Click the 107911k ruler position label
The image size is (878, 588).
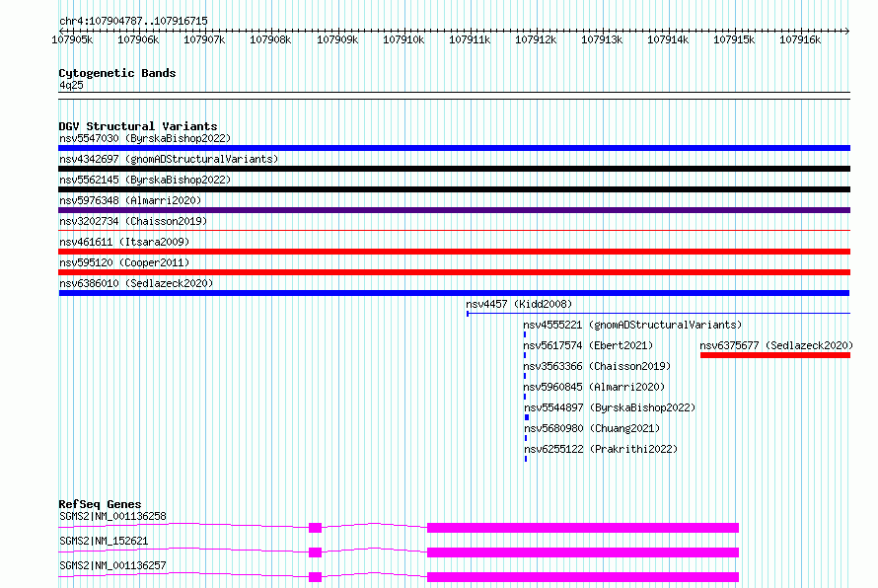(x=470, y=39)
